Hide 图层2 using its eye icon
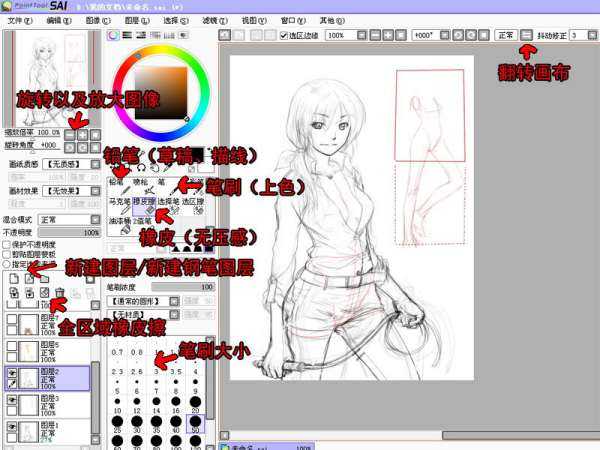Screen dimensions: 600x450 [x=11, y=370]
